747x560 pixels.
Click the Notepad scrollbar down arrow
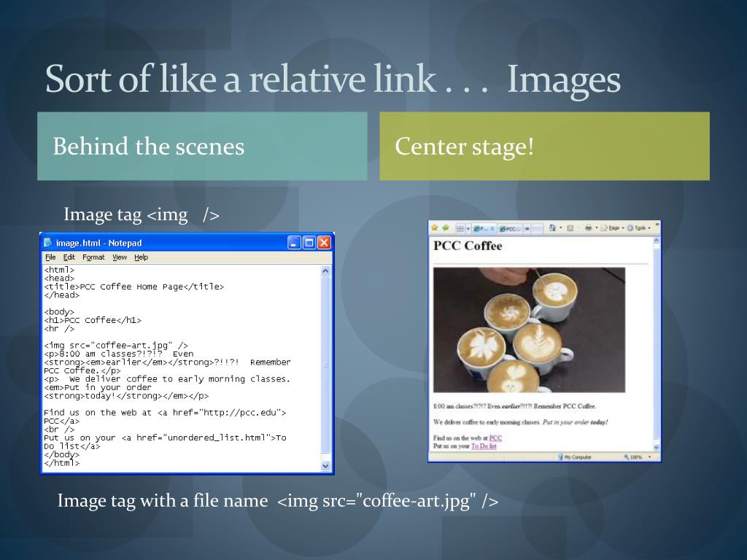click(x=325, y=466)
